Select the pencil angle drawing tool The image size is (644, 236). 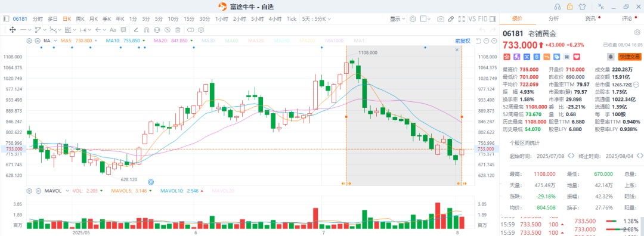point(136,30)
